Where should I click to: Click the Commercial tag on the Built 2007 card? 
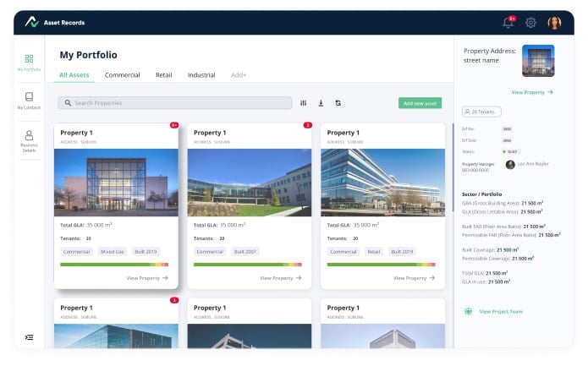(x=210, y=252)
